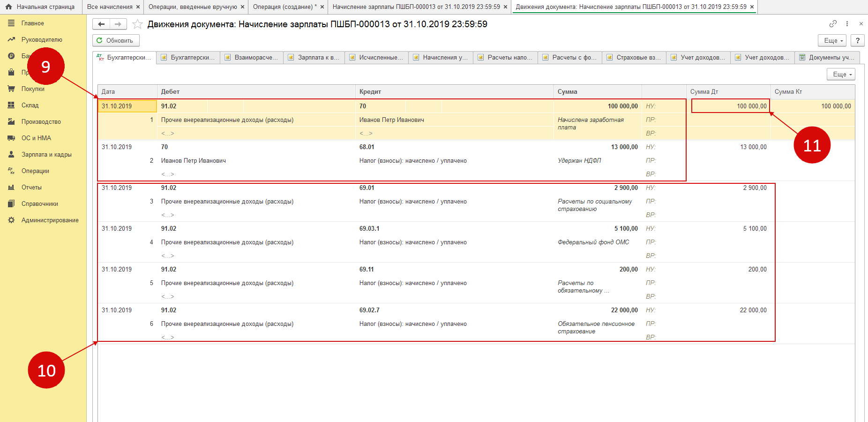Click the Справочники books icon
The image size is (868, 422).
pyautogui.click(x=11, y=203)
